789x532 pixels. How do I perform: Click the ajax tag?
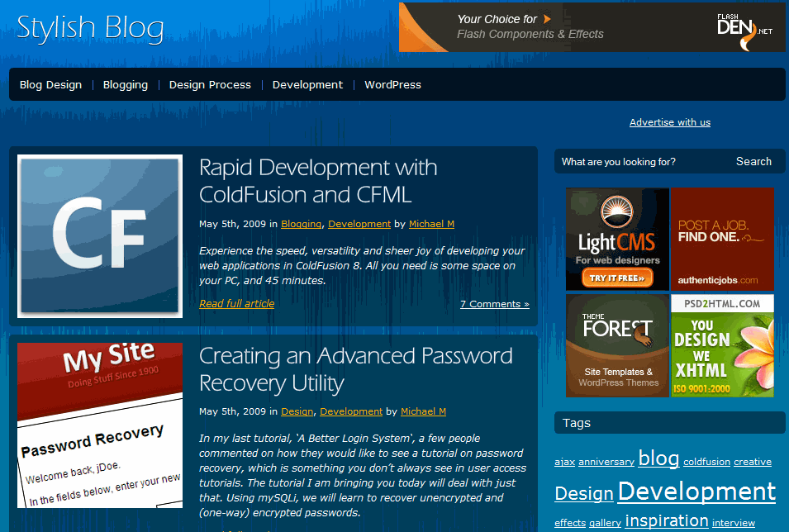(564, 462)
